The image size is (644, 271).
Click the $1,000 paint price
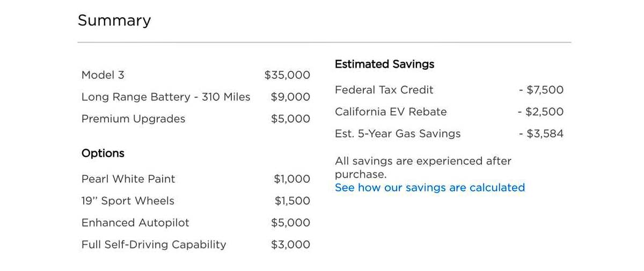292,179
